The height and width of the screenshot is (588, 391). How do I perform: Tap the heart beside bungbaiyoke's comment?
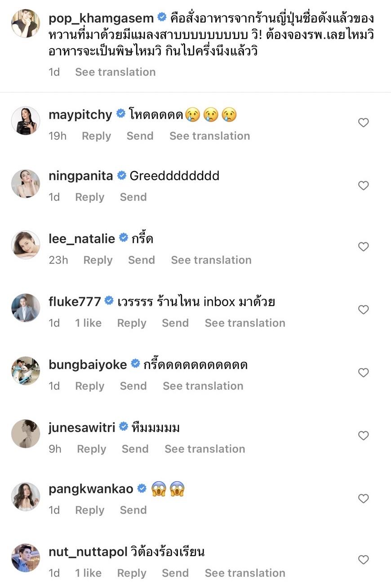tap(363, 373)
